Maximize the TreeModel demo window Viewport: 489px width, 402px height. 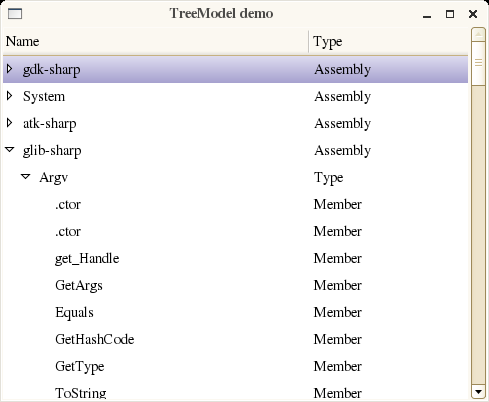tap(450, 14)
